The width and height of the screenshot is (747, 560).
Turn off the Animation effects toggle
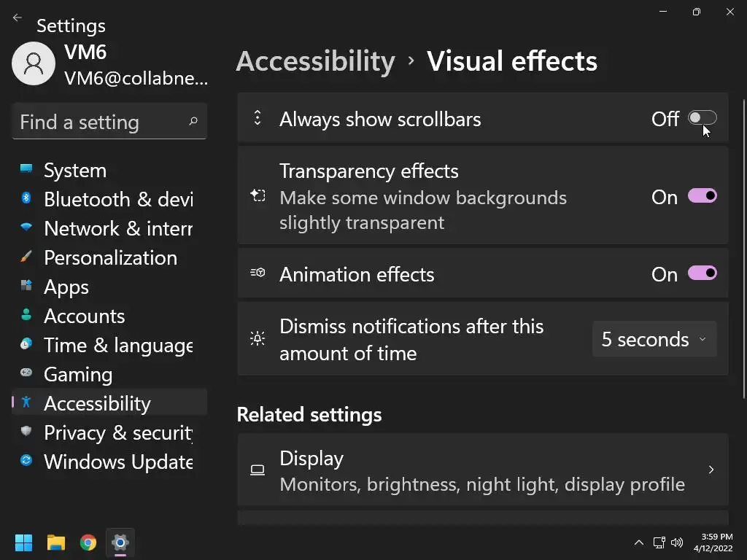(x=702, y=273)
